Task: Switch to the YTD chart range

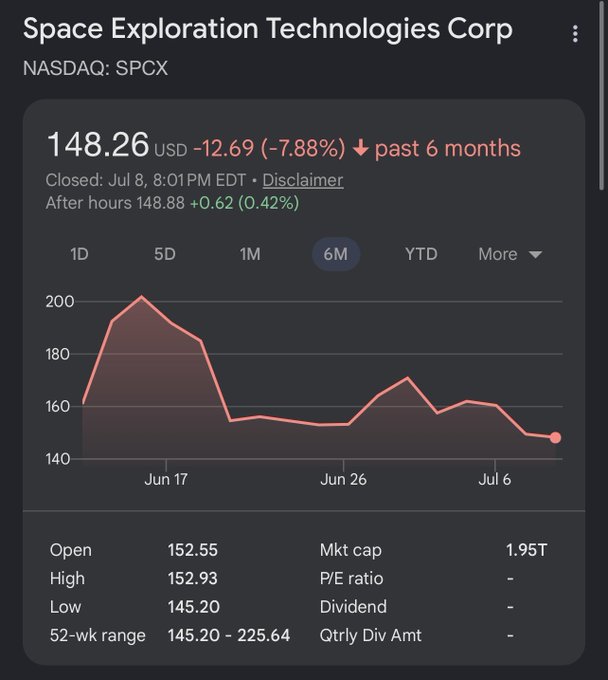Action: coord(421,254)
